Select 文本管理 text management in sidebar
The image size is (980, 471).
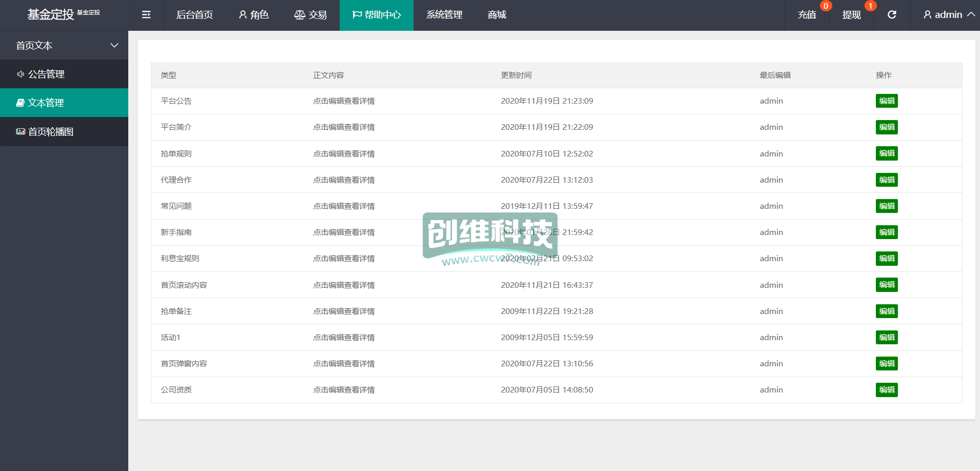pos(46,103)
